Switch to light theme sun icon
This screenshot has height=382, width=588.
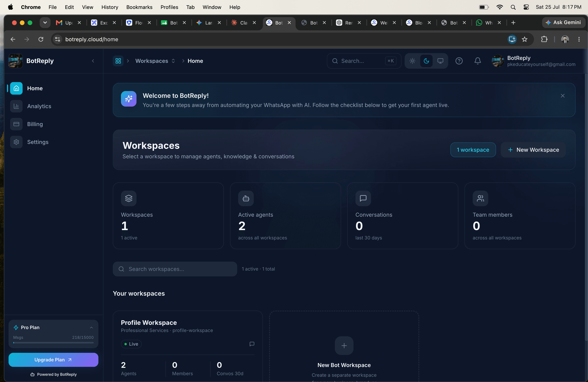[x=412, y=61]
